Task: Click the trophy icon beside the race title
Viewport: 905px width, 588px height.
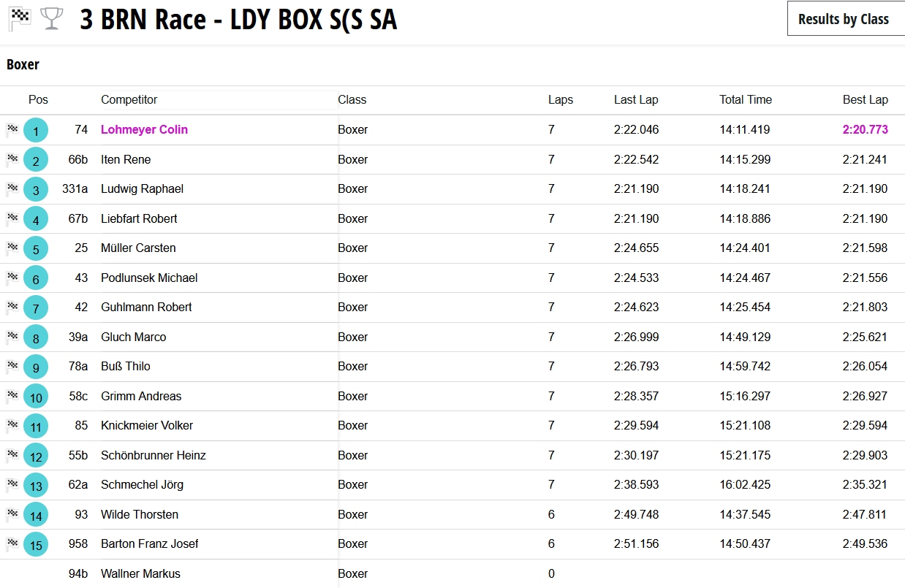Action: 52,18
